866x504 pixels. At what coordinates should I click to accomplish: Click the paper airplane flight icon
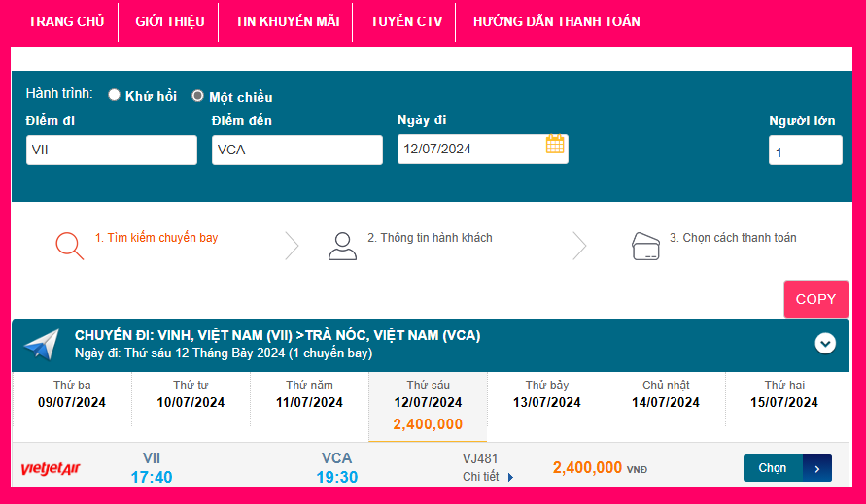pos(42,345)
